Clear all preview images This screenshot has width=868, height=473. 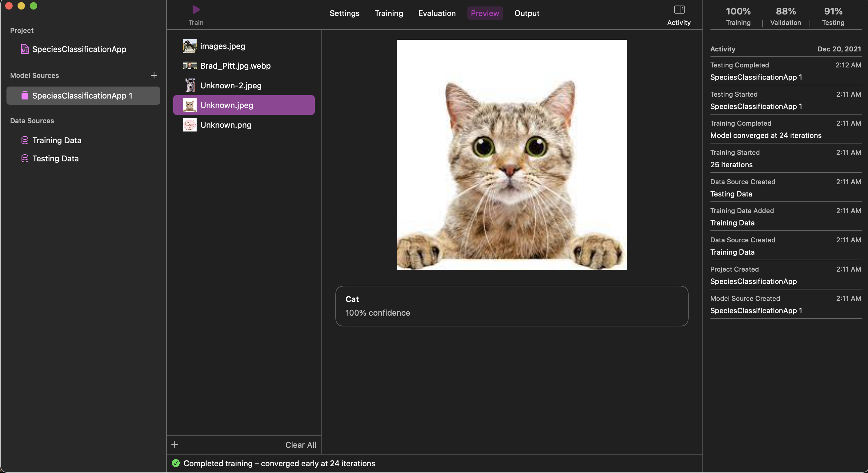(x=301, y=445)
